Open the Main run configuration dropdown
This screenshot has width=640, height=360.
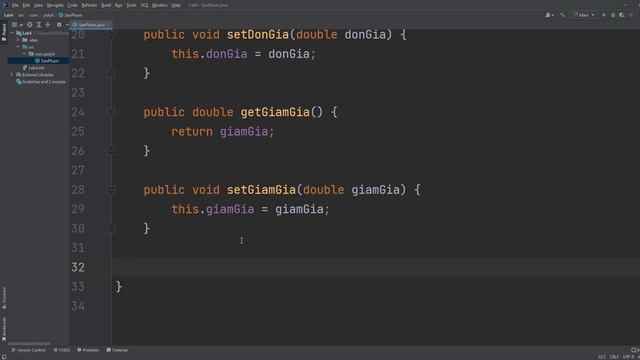[584, 15]
